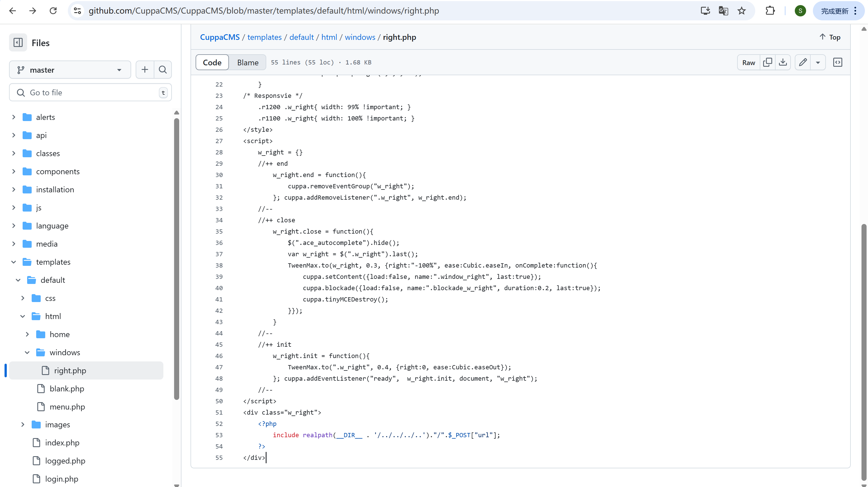868x487 pixels.
Task: Go back with the browser back arrow
Action: [x=12, y=11]
